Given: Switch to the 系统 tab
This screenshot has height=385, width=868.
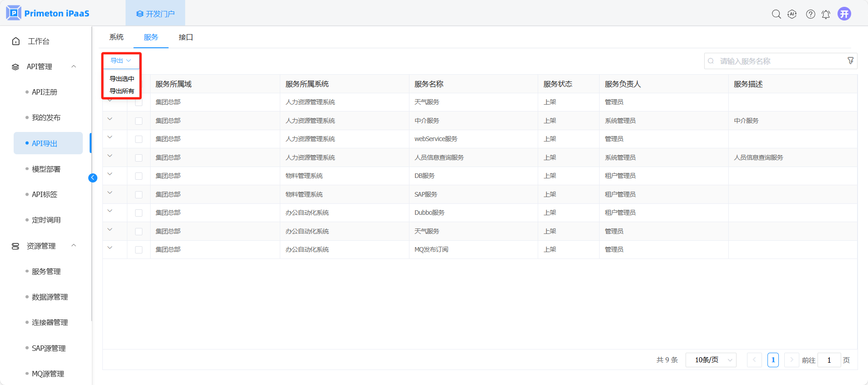Looking at the screenshot, I should pos(116,37).
